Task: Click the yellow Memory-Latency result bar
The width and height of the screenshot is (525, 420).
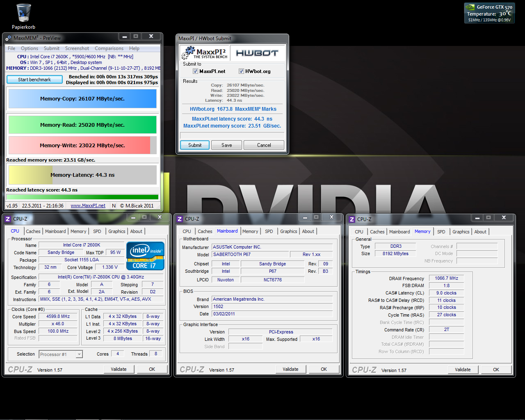Action: tap(82, 175)
